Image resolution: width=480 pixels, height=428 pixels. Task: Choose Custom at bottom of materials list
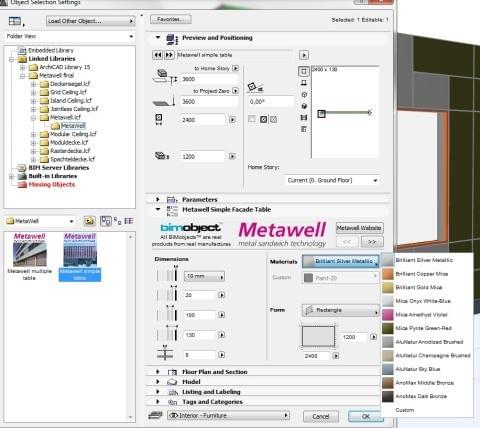point(427,410)
